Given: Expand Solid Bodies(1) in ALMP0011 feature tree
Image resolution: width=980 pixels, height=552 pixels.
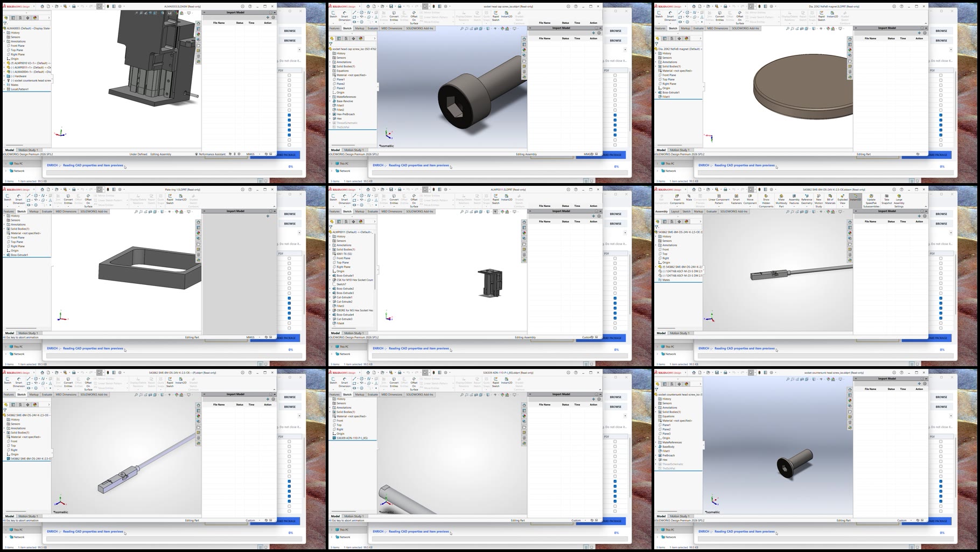Looking at the screenshot, I should pos(330,249).
